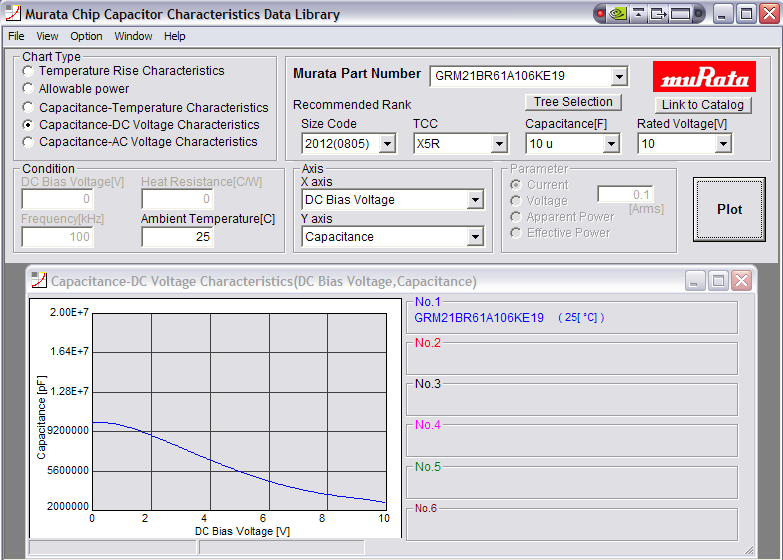The height and width of the screenshot is (560, 783).
Task: Open the TCC X5R dropdown
Action: (499, 144)
